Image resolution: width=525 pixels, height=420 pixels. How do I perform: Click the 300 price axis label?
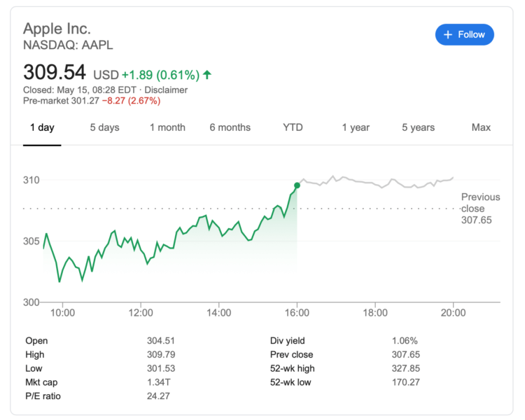(x=31, y=302)
